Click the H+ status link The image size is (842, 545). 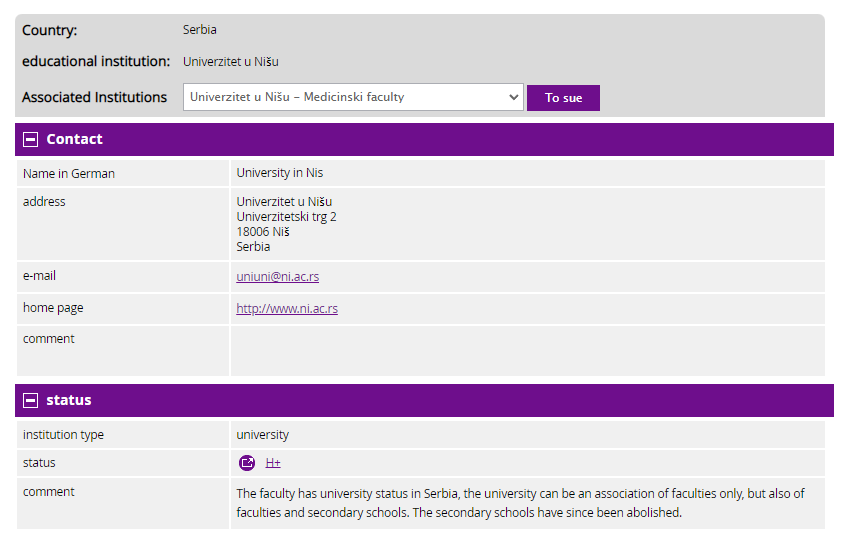(x=273, y=463)
